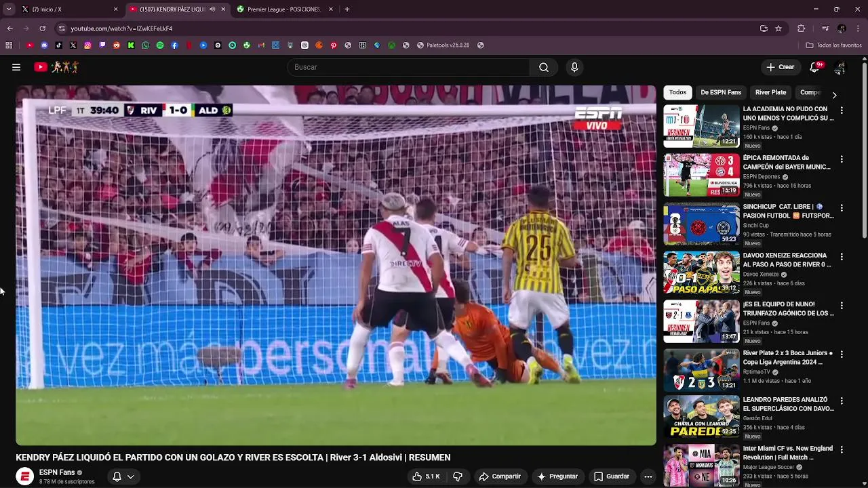
Task: Open the tab search dropdown chevron
Action: tap(9, 9)
